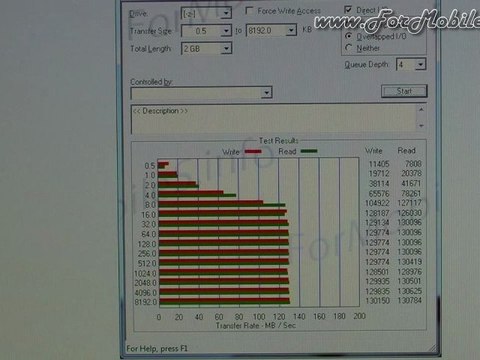Click the Write value 128187
Viewport: 480px width, 360px height.
click(x=377, y=213)
